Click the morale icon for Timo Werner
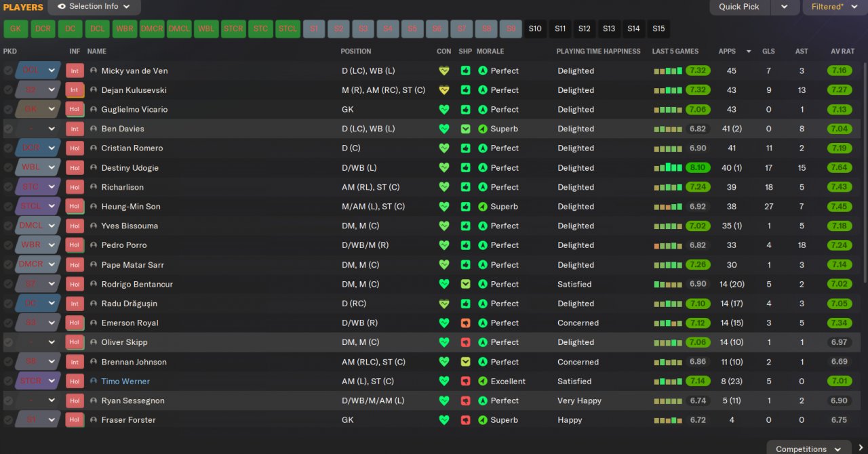This screenshot has height=454, width=868. click(483, 381)
